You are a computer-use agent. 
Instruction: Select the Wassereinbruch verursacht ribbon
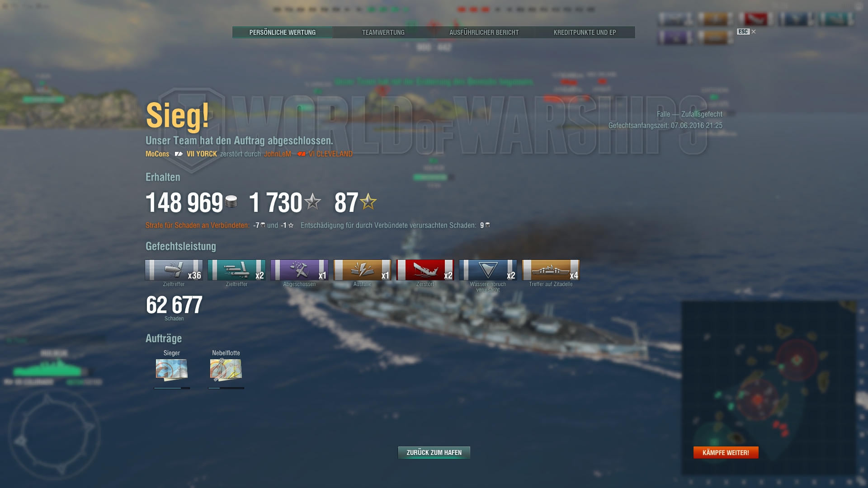pos(488,270)
